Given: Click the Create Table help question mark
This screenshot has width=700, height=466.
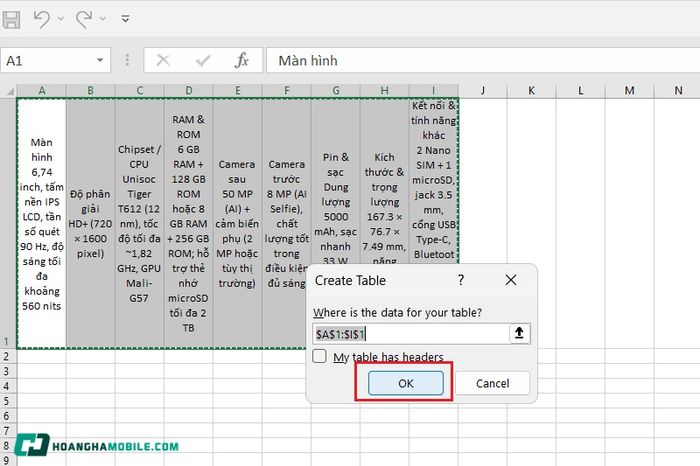Looking at the screenshot, I should (461, 280).
